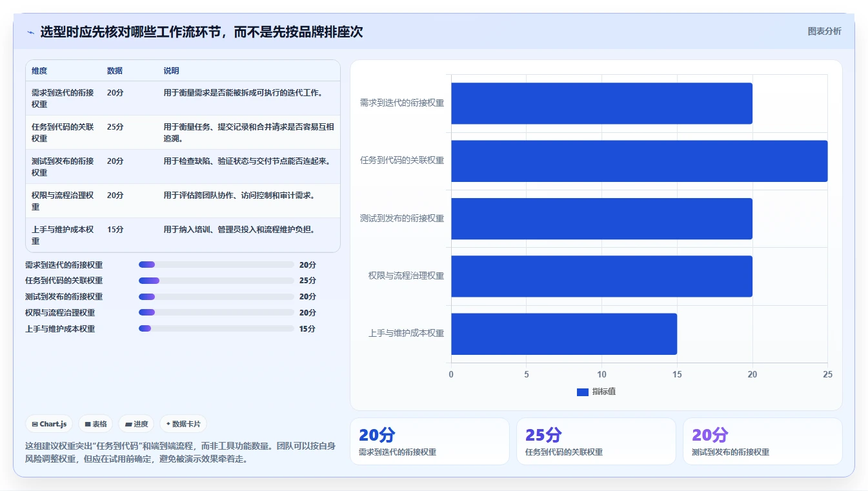Screen dimensions: 868x491
Task: Click the progress bar for 测试到发布的衔接权重
Action: (x=216, y=297)
